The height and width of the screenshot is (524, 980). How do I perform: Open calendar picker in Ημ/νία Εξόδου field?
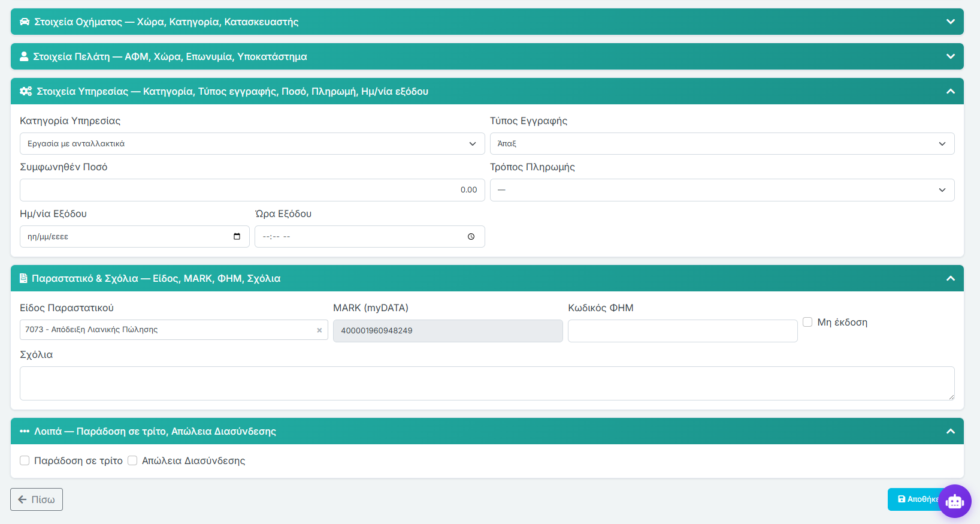coord(237,236)
